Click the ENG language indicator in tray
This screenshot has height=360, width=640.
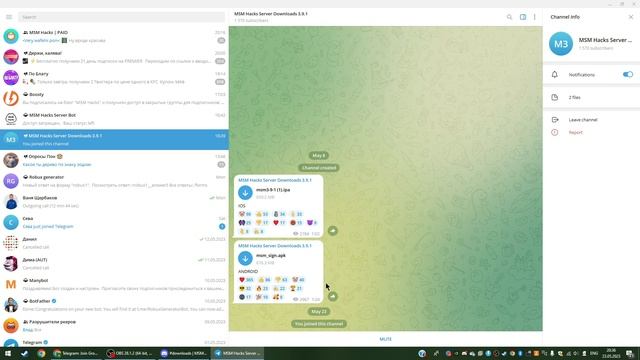tap(594, 353)
